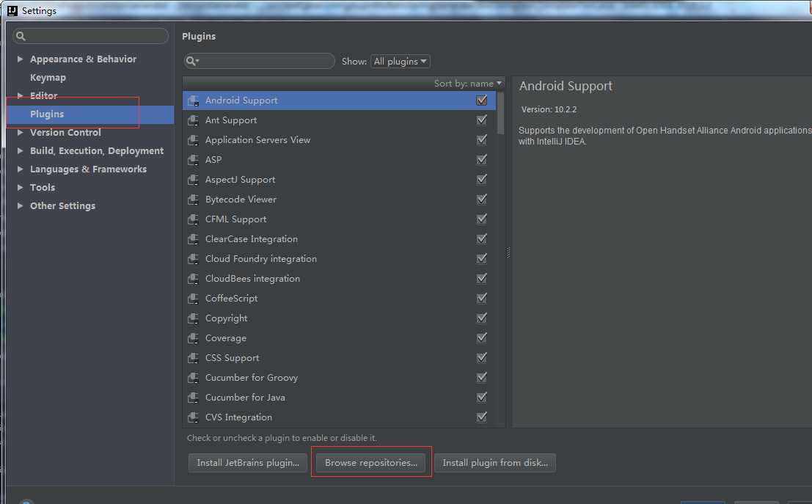This screenshot has width=812, height=504.
Task: Click the Cucumber for Groovy plugin icon
Action: point(193,378)
